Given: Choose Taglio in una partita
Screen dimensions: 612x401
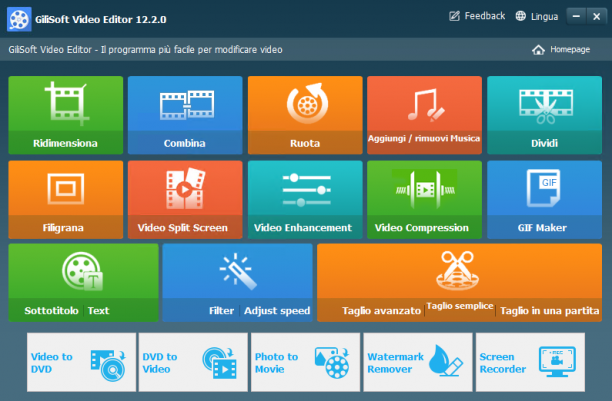Looking at the screenshot, I should click(x=550, y=311).
